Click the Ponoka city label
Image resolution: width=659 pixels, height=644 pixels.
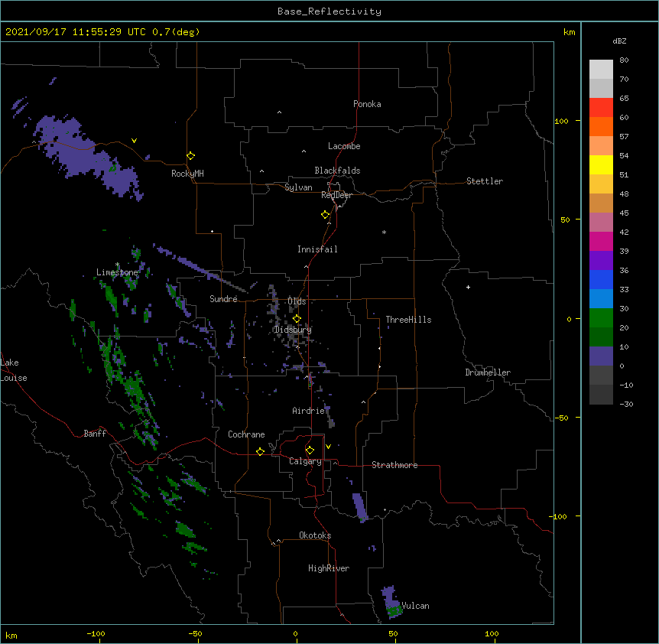click(367, 104)
